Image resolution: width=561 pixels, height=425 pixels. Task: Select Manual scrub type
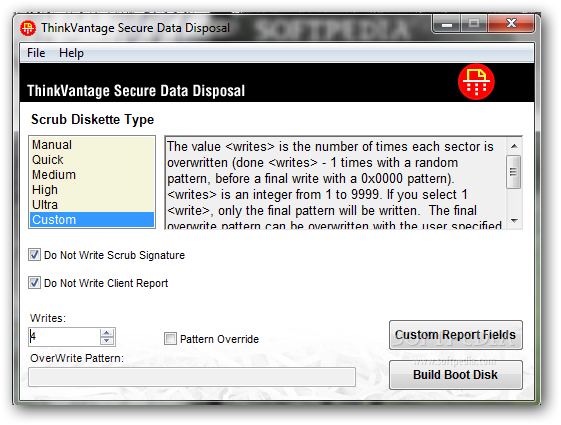pos(92,145)
